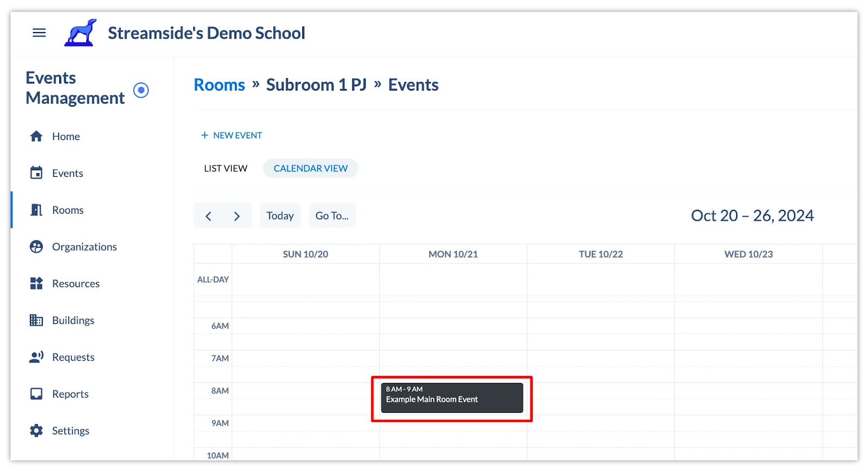Jump to Today in the calendar
This screenshot has height=473, width=868.
[x=280, y=216]
